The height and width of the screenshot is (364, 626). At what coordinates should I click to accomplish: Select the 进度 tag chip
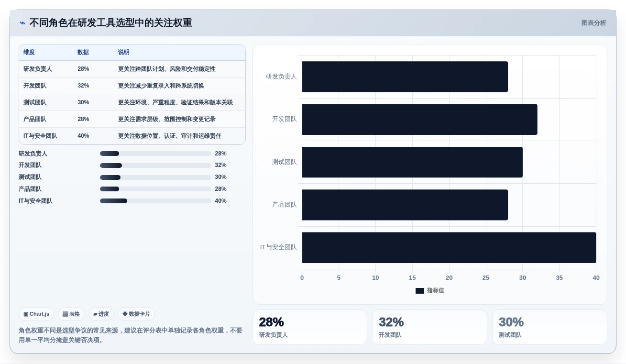click(101, 314)
